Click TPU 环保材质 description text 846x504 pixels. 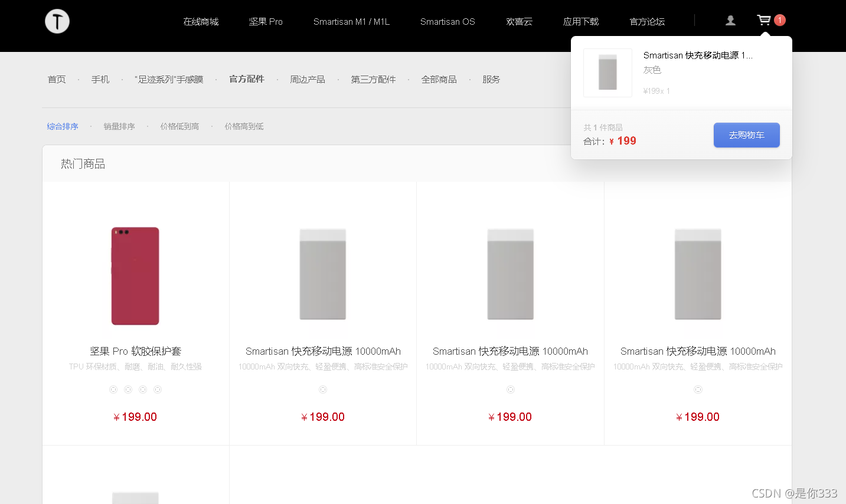pyautogui.click(x=135, y=366)
